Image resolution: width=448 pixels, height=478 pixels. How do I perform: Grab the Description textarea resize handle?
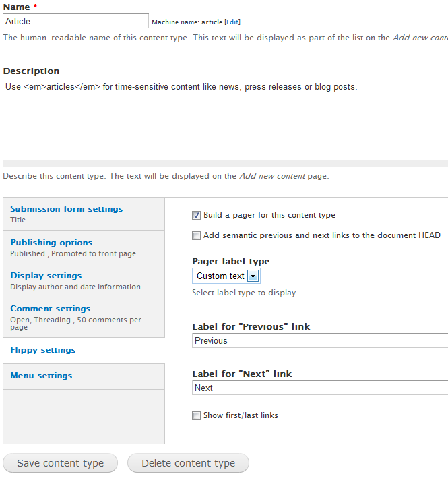(225, 162)
